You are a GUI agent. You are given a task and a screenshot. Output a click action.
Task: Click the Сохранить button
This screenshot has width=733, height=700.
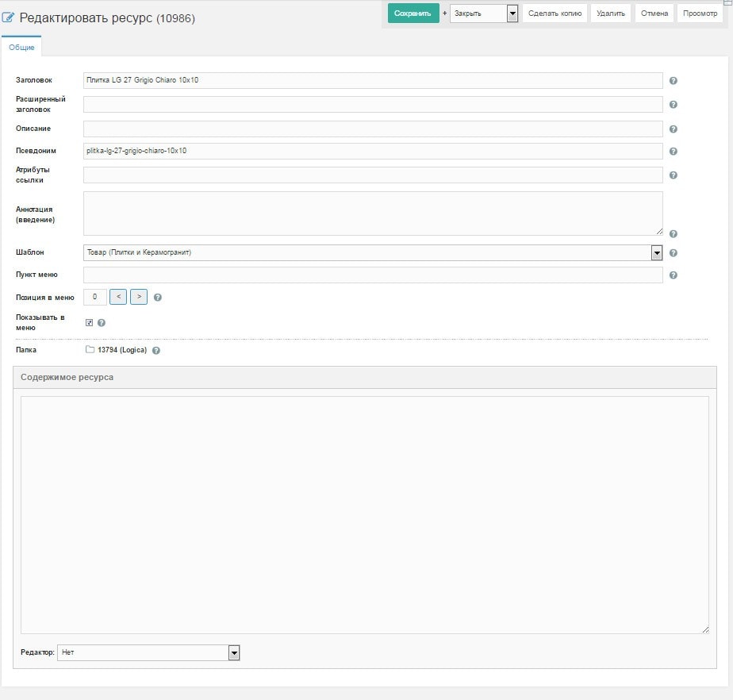[413, 13]
